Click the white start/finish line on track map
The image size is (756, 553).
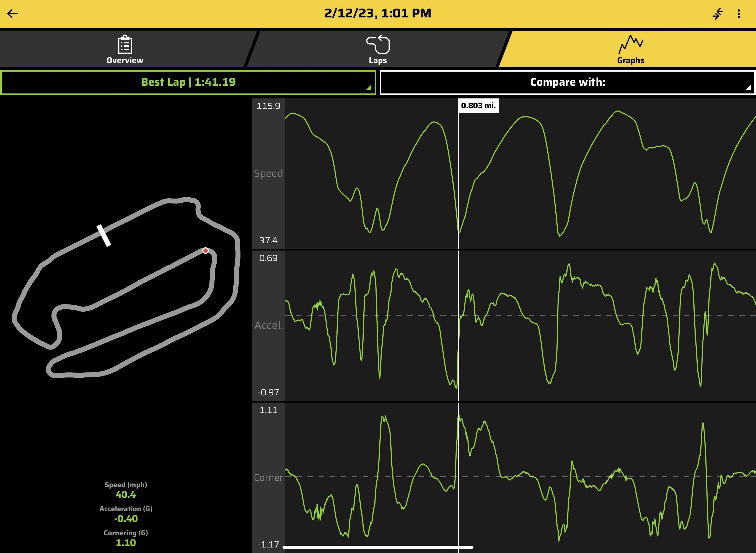(104, 235)
